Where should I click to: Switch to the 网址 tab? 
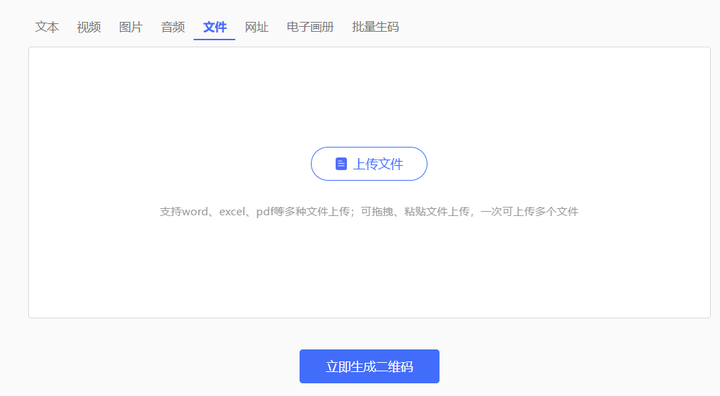256,27
